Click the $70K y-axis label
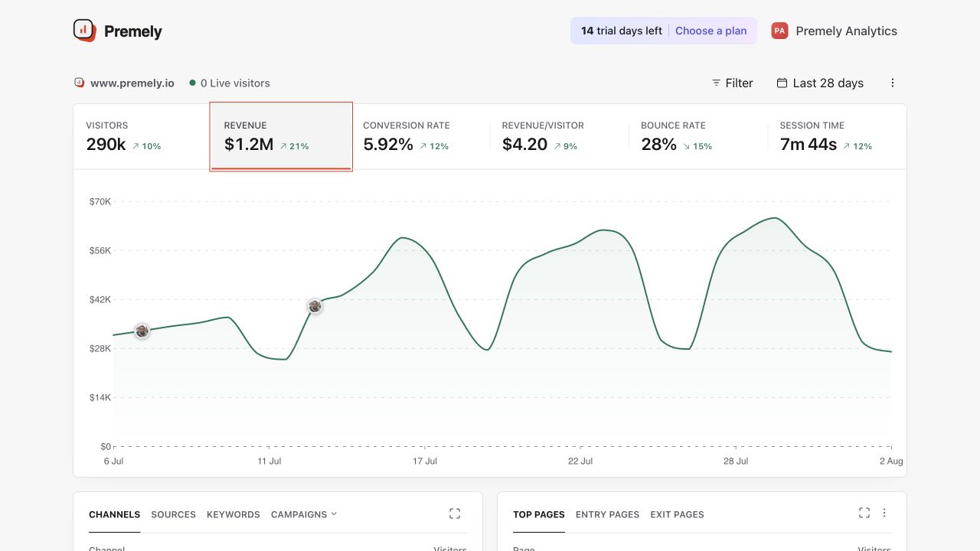The image size is (980, 551). click(x=100, y=202)
